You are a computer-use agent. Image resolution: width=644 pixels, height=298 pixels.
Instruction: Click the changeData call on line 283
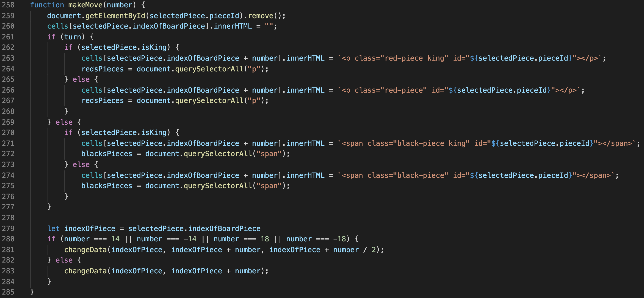point(85,271)
